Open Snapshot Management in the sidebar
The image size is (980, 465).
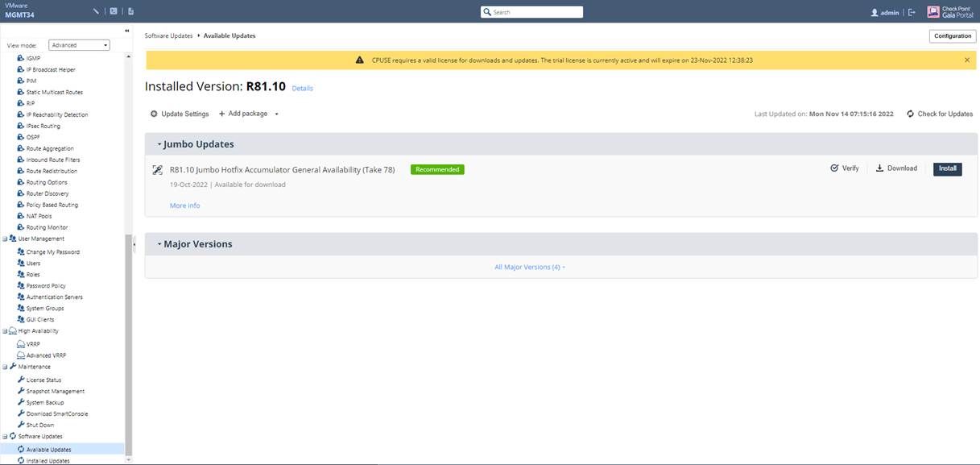coord(55,392)
